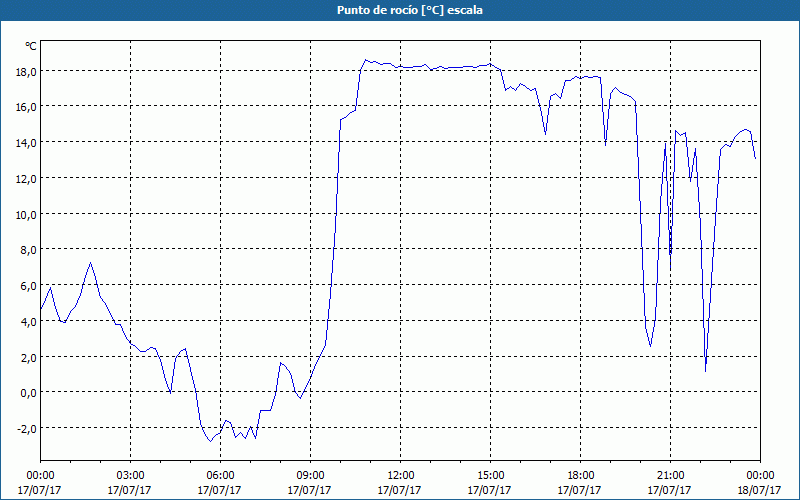
Task: Click the 12:00 time label on the x-axis
Action: point(401,476)
